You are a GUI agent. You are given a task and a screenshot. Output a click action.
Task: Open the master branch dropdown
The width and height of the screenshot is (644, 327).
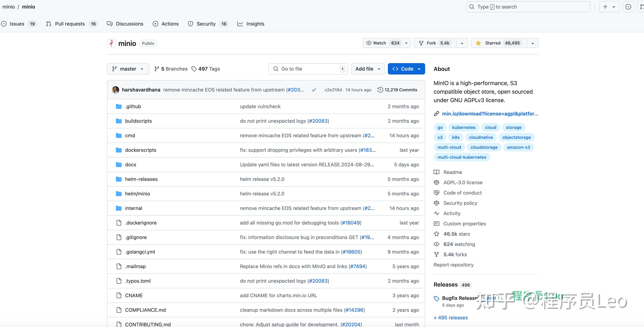tap(128, 69)
